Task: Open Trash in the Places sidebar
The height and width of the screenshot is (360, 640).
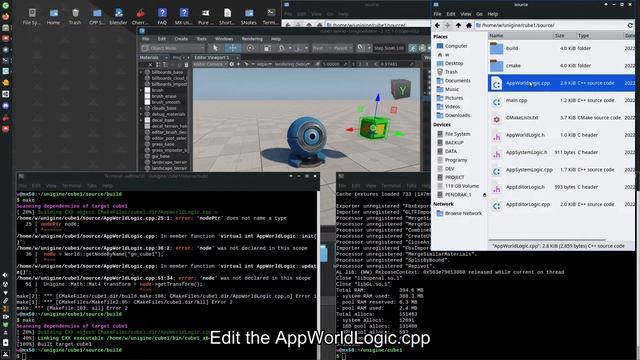Action: [x=447, y=72]
